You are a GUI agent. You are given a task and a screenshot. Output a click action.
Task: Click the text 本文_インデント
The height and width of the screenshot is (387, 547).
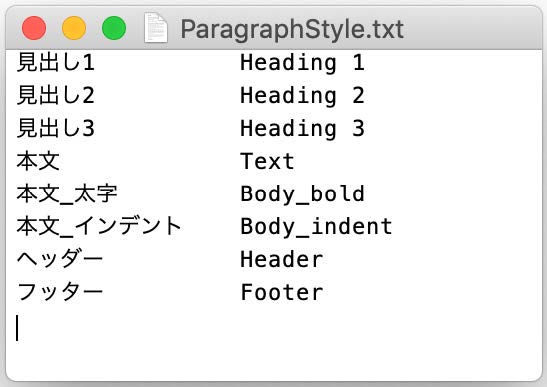coord(99,226)
